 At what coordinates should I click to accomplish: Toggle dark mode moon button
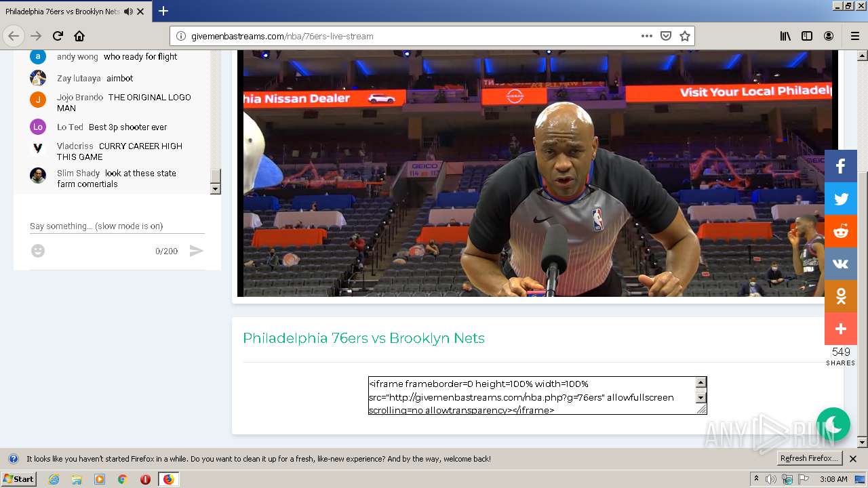pos(833,424)
